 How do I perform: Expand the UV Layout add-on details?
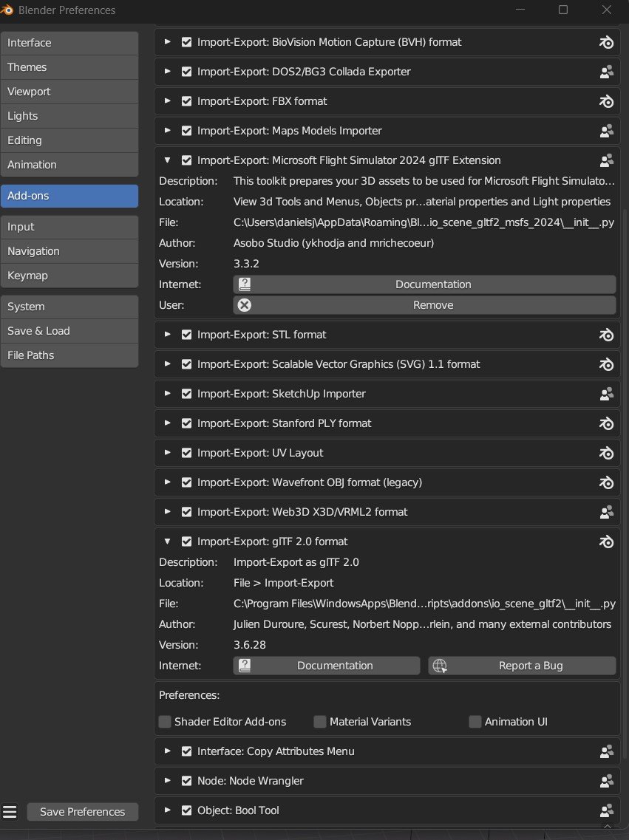click(167, 453)
